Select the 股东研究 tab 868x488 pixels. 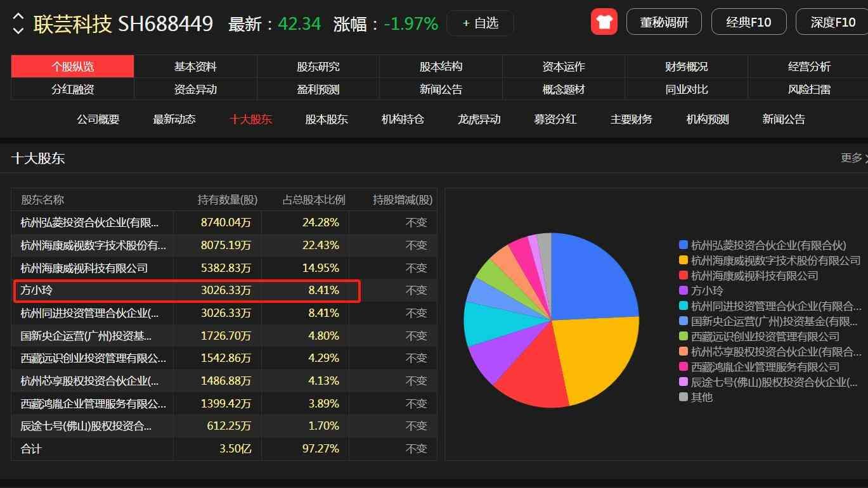[x=318, y=67]
